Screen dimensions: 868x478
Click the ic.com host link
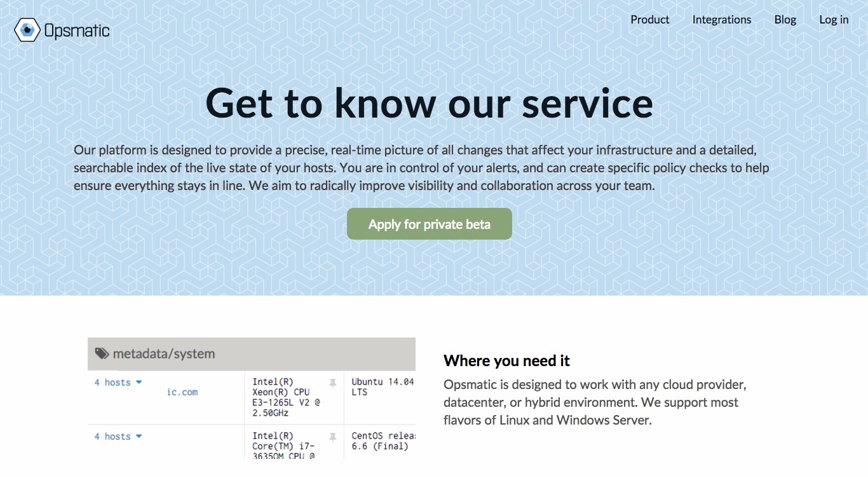pyautogui.click(x=182, y=392)
